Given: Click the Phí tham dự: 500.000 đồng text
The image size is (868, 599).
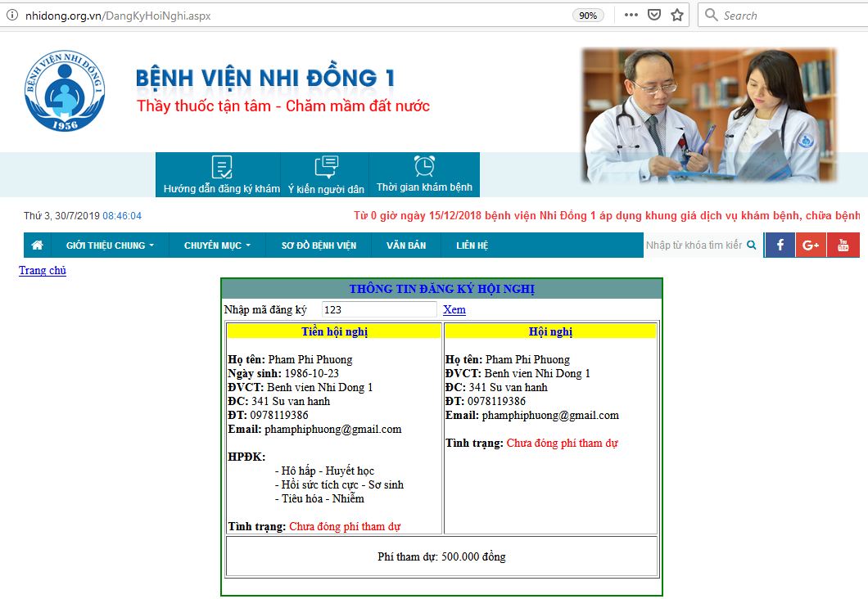Looking at the screenshot, I should (441, 557).
